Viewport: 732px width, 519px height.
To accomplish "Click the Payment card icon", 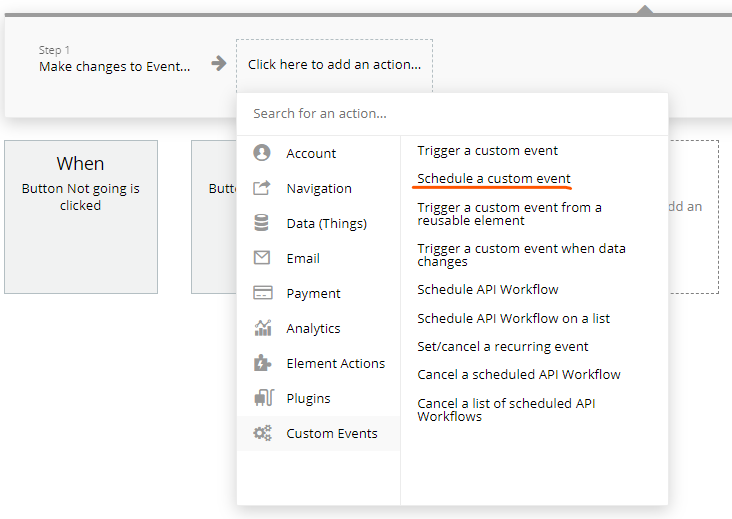I will (x=262, y=293).
